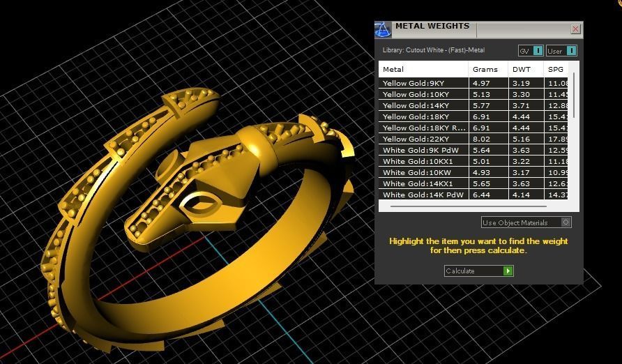
Task: Click the 3.19 DWT cell
Action: [526, 83]
